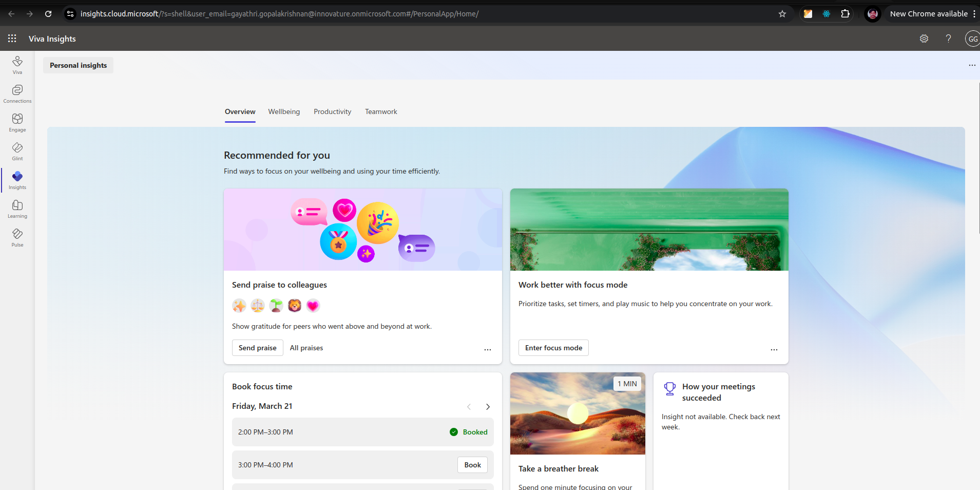Select the pink heart praise badge
This screenshot has height=490, width=980.
(x=313, y=306)
